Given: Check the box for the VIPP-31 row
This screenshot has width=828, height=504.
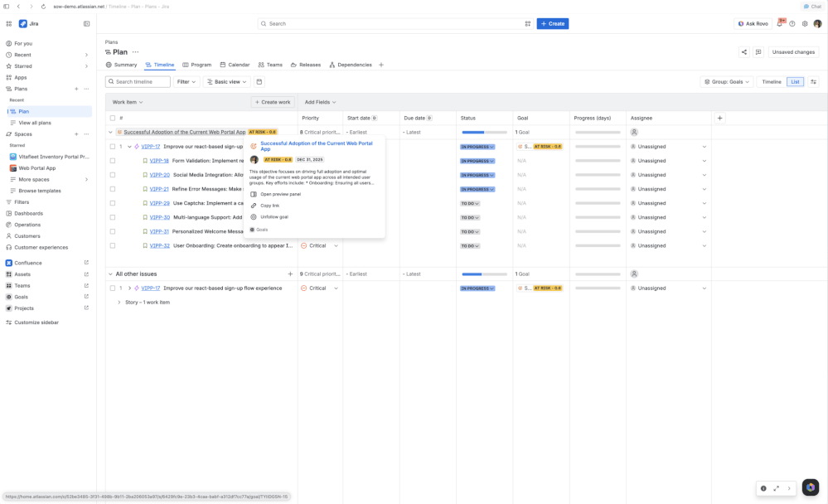Looking at the screenshot, I should [x=113, y=231].
